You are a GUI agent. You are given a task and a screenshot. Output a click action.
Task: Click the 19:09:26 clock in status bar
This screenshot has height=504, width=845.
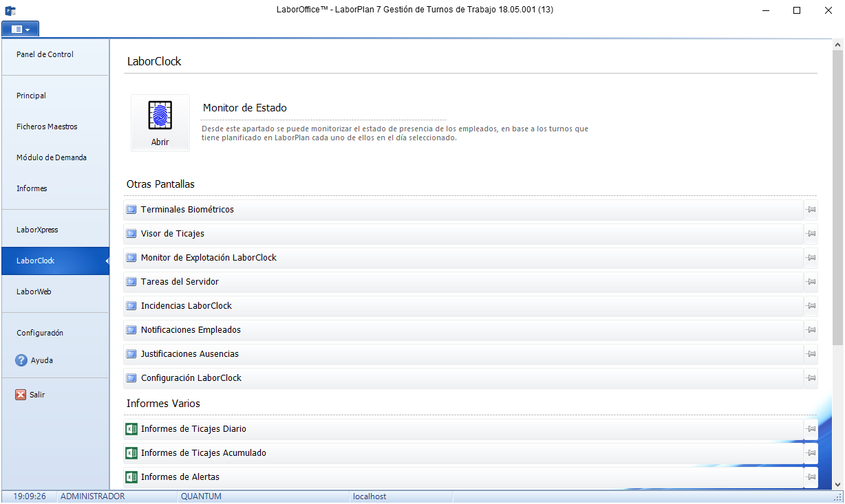[30, 496]
